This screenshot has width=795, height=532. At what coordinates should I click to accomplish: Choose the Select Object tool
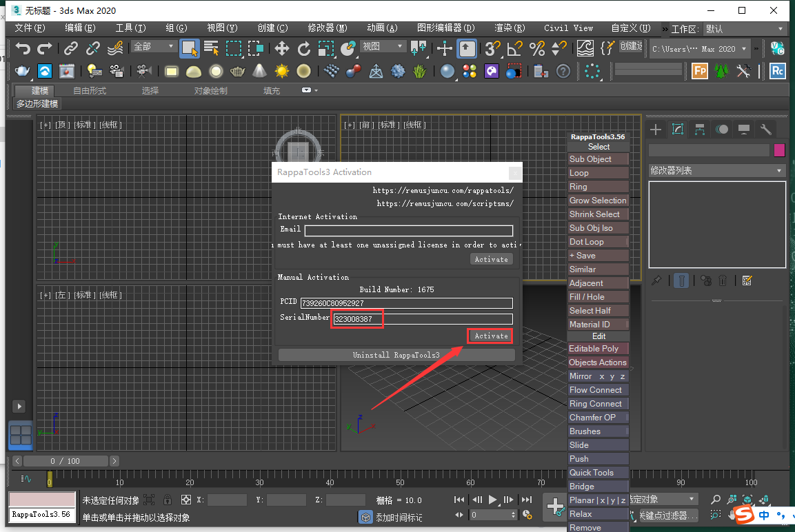[x=190, y=49]
